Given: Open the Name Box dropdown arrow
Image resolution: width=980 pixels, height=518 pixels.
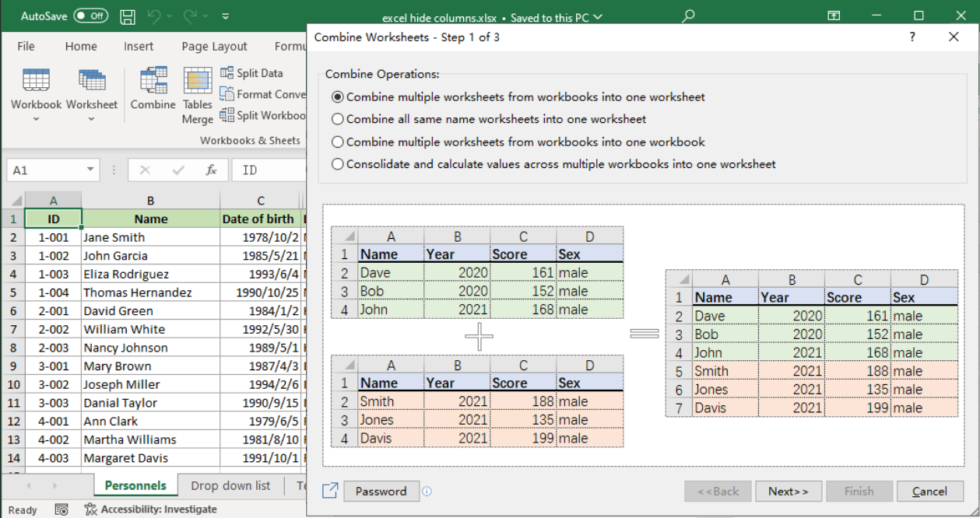Looking at the screenshot, I should (90, 170).
